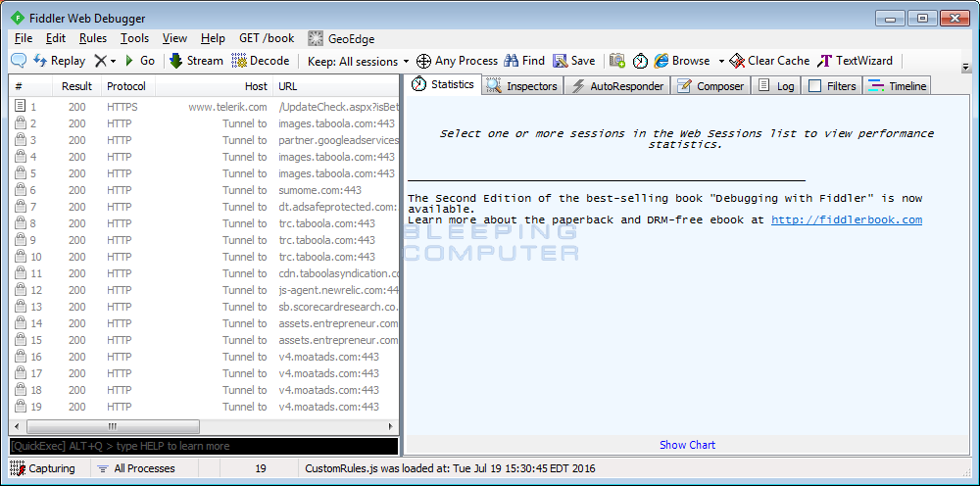Click the Show Chart link
980x486 pixels.
(x=688, y=445)
